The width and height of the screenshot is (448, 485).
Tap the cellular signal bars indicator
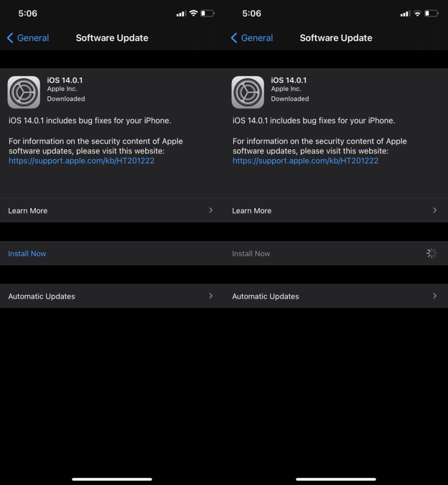[182, 14]
